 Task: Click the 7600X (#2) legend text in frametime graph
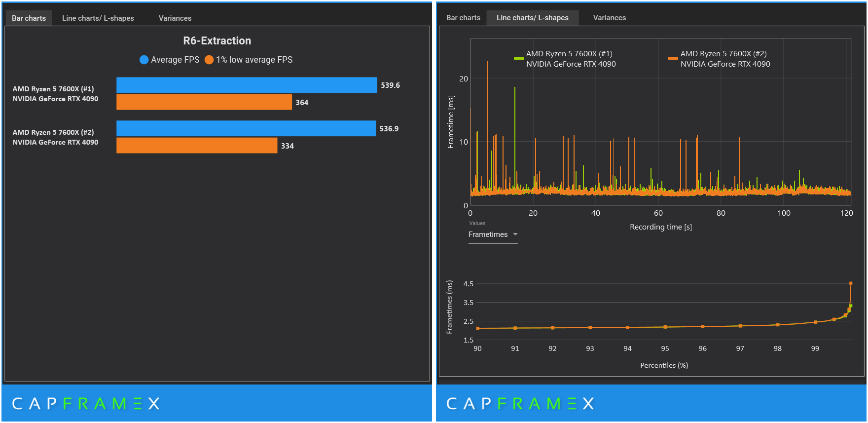(x=725, y=59)
